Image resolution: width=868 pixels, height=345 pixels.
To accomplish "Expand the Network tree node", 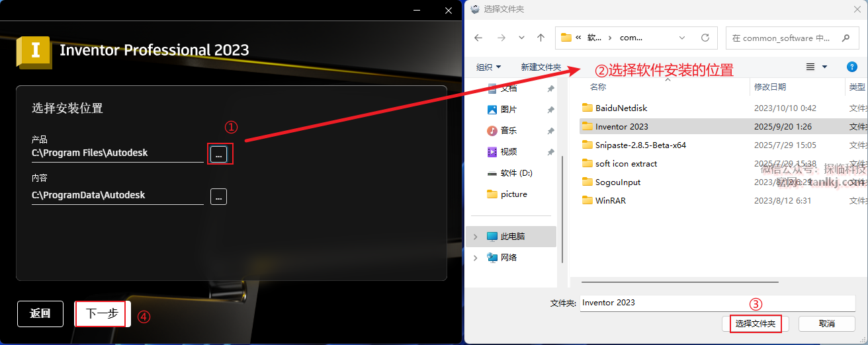I will point(475,257).
